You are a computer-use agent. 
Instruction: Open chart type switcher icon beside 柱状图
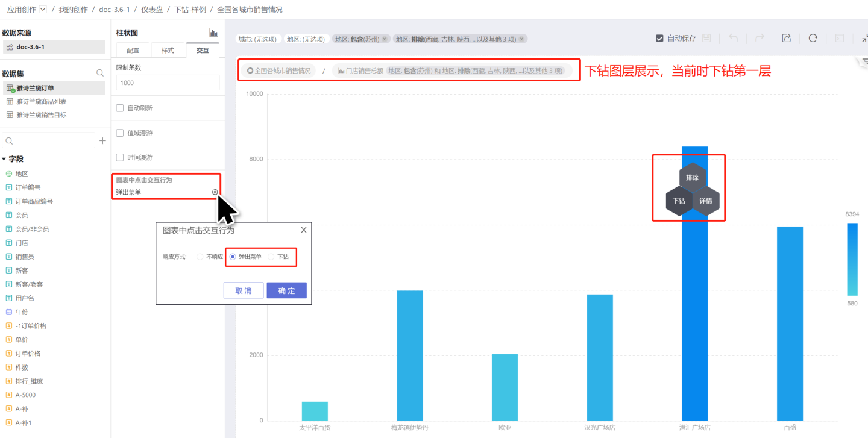click(x=213, y=33)
